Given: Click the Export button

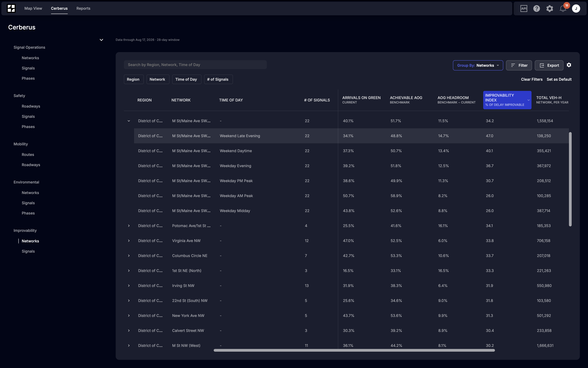Looking at the screenshot, I should click(x=549, y=66).
